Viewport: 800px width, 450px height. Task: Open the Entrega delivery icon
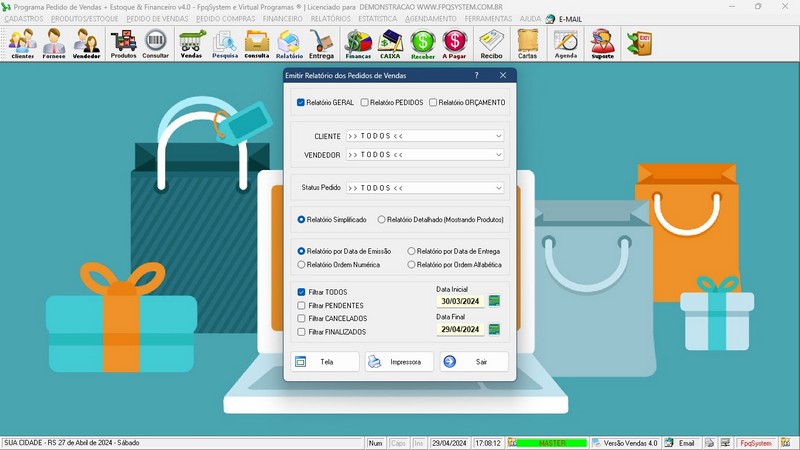(321, 44)
